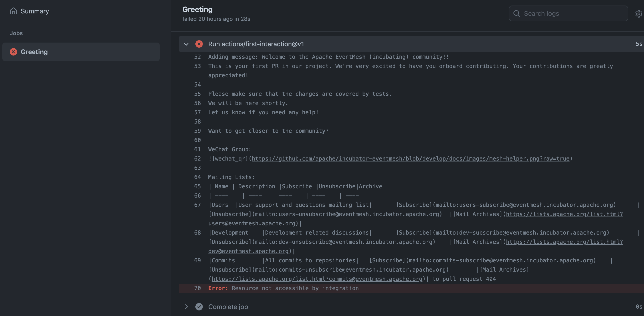Click the Summary home icon

click(13, 11)
